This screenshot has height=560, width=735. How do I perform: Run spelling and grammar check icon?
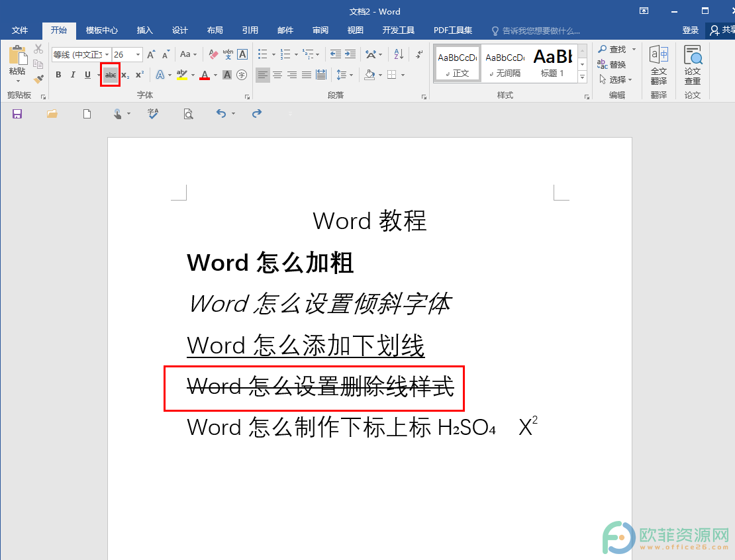coord(153,114)
